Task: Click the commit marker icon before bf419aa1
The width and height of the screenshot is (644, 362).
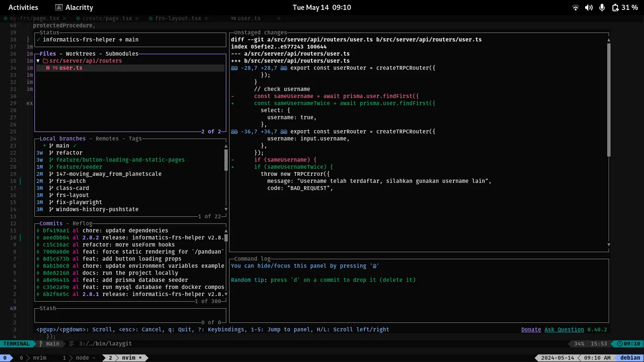Action: click(38, 230)
